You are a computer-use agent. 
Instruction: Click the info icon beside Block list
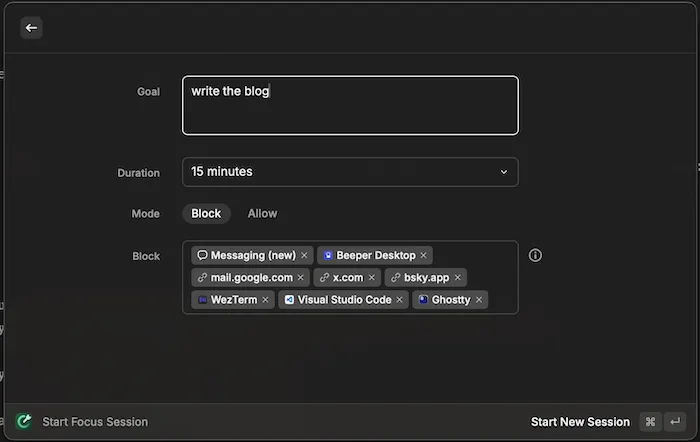click(535, 255)
